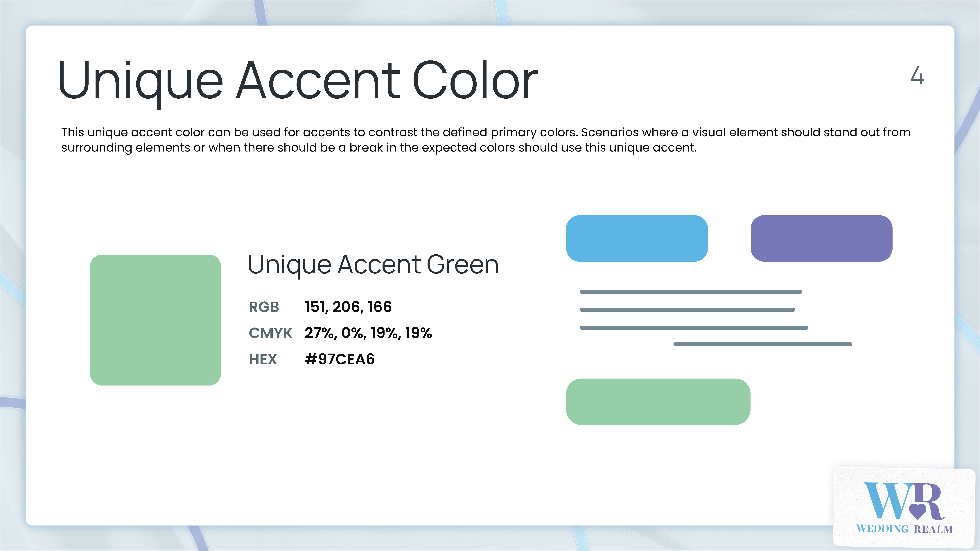Select the "Unique Accent Color" slide title
The height and width of the screenshot is (551, 980).
coord(297,81)
